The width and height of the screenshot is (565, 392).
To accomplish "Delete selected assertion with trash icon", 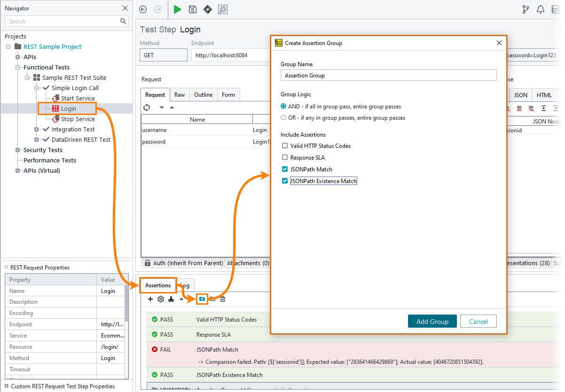I will [222, 299].
